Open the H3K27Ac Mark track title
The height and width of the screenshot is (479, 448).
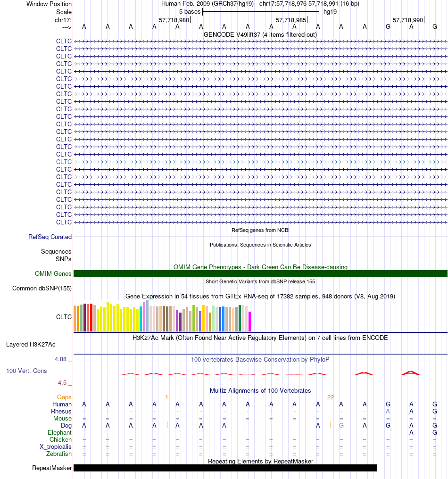tap(260, 338)
